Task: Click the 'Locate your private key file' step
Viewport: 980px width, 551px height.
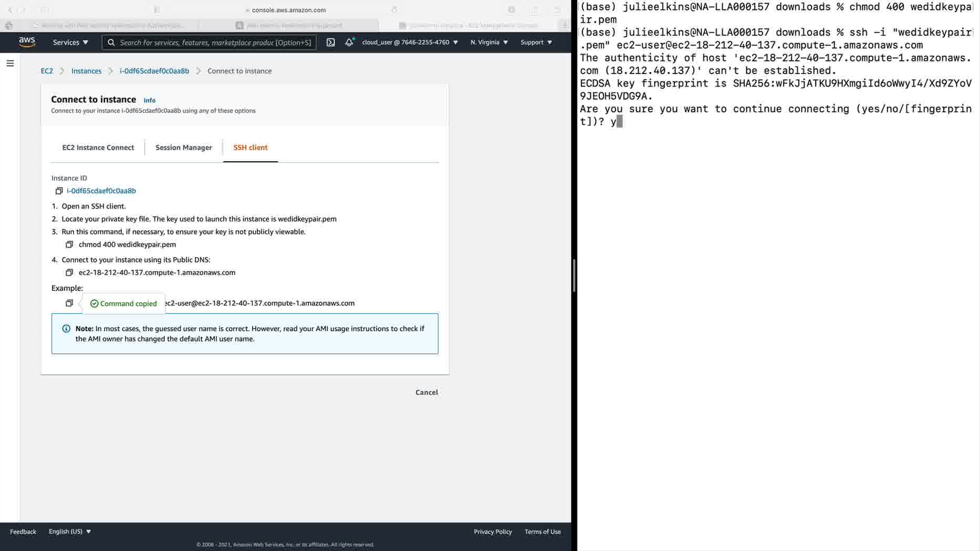Action: (x=199, y=219)
